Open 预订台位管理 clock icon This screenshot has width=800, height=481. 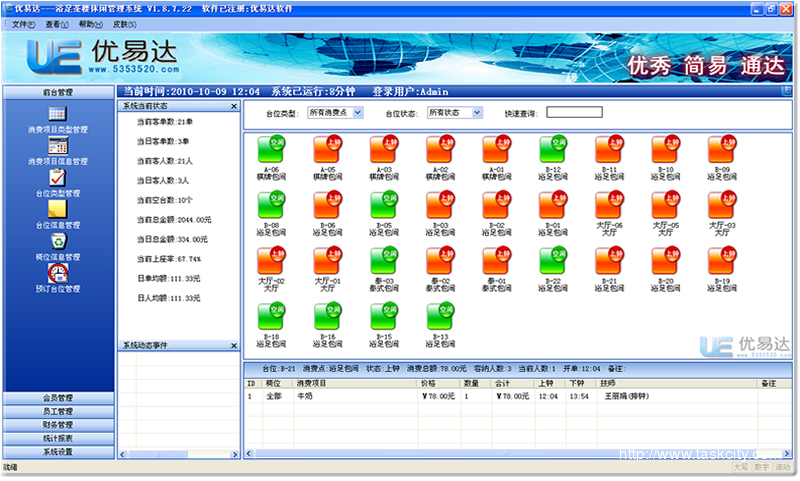coord(57,272)
